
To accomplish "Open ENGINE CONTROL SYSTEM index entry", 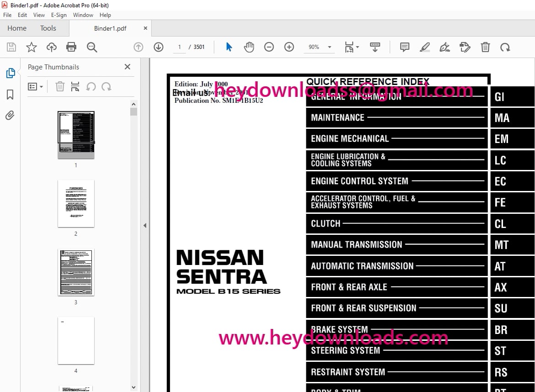I will 397,181.
